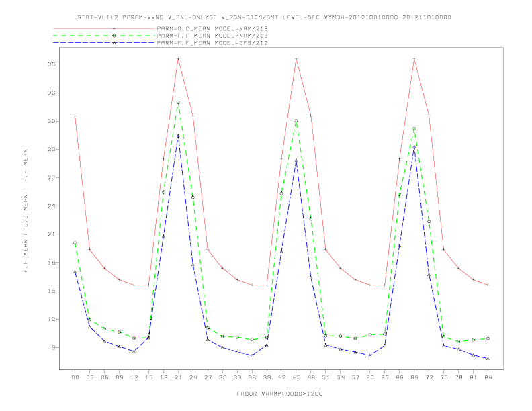Select legend label PARM=F.F_MEAN MODEL=NAM/218
Image resolution: width=532 pixels, height=411 pixels.
coord(212,36)
